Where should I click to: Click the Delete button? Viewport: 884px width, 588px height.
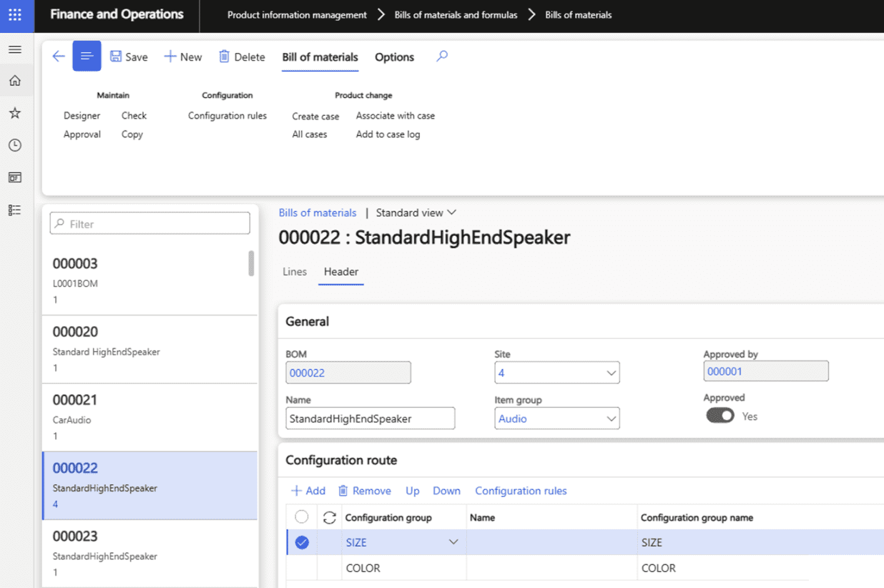point(242,57)
